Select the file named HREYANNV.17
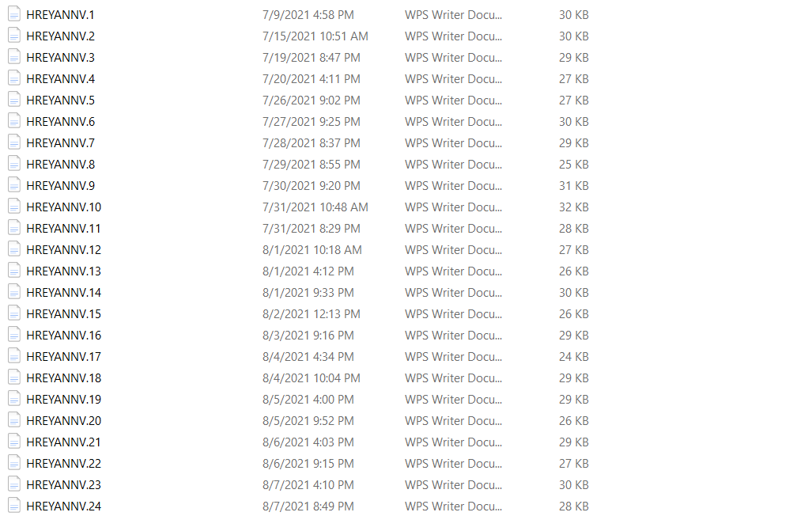 click(64, 357)
